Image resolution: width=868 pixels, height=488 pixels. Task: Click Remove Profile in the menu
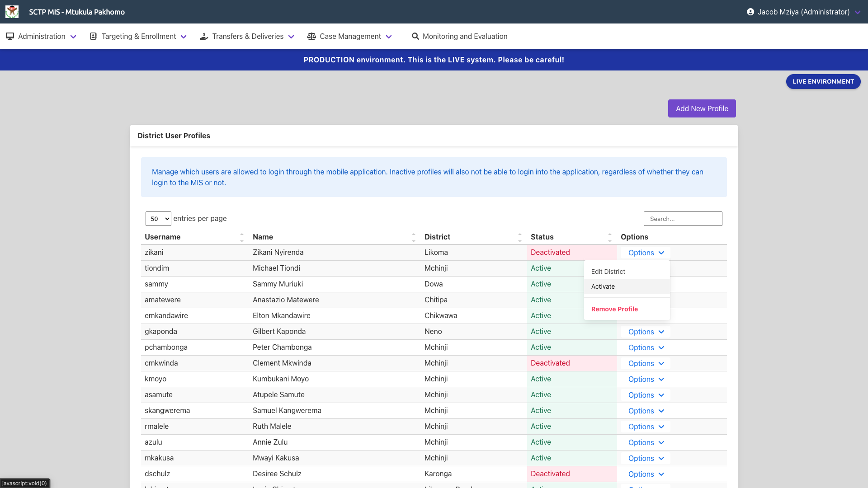click(614, 309)
